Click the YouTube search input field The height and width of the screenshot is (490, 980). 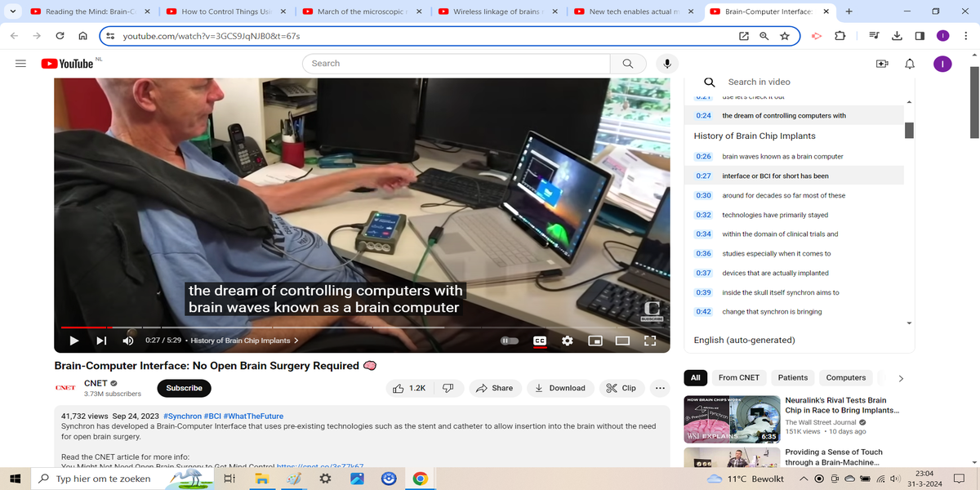coord(457,64)
